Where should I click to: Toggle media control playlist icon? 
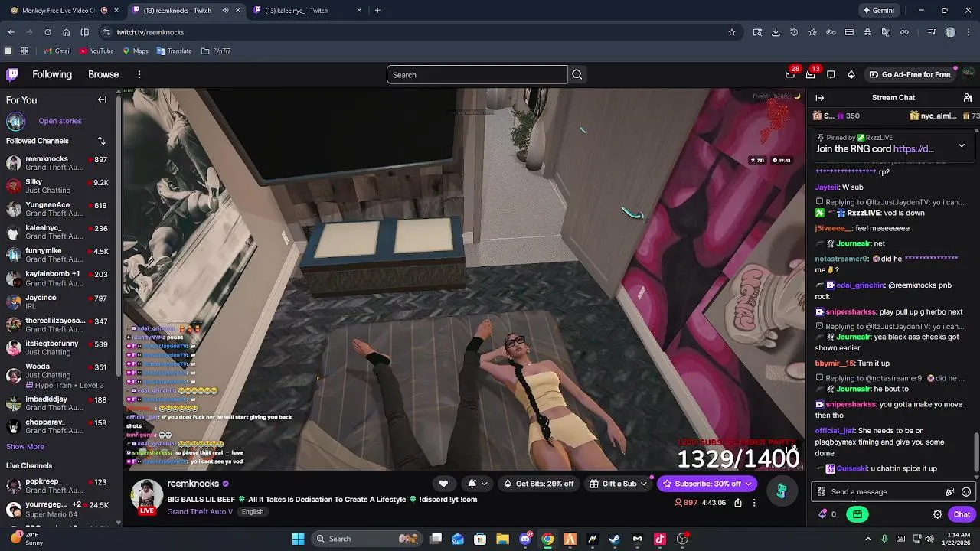point(932,32)
